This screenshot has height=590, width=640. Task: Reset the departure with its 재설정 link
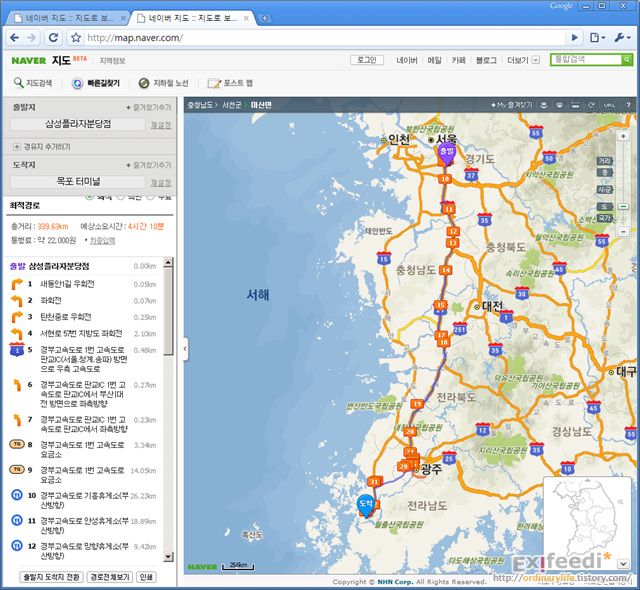(161, 125)
